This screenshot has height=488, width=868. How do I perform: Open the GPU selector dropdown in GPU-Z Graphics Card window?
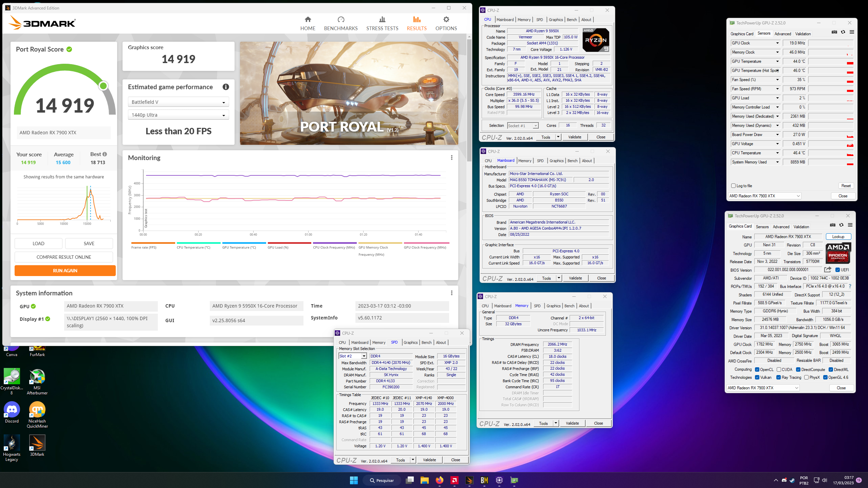click(763, 388)
